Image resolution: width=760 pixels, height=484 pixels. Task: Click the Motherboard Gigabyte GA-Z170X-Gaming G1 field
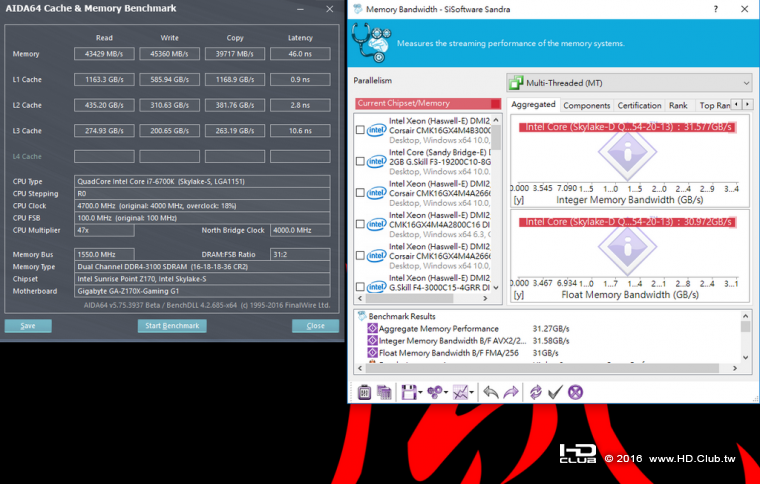click(x=202, y=291)
